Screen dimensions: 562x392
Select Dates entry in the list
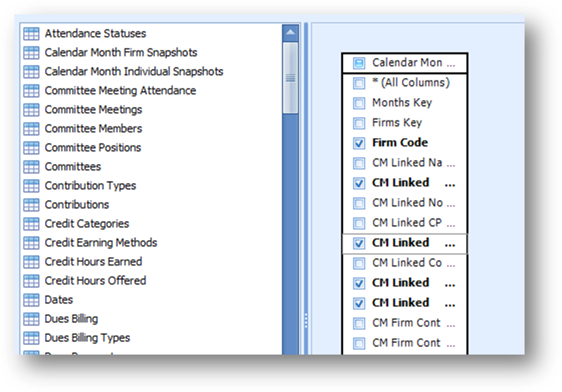point(59,300)
